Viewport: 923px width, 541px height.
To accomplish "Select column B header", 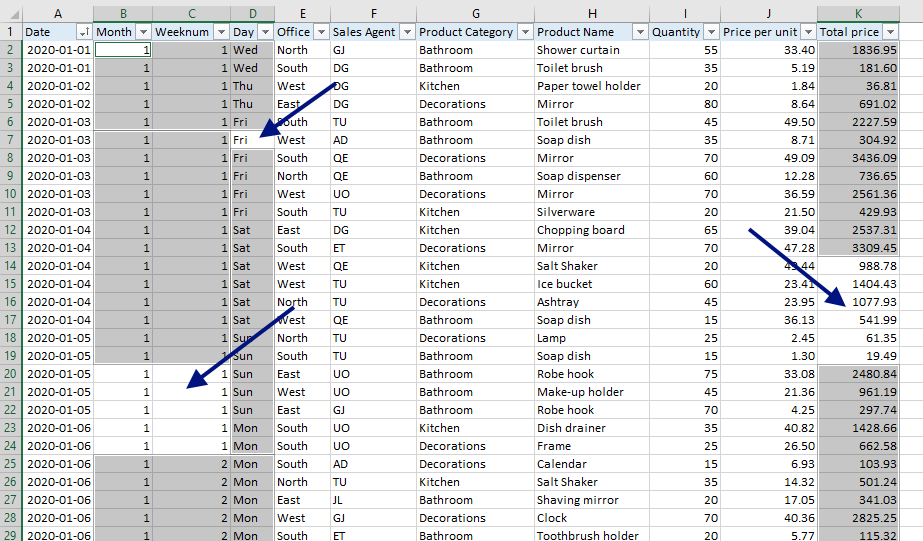I will 123,14.
